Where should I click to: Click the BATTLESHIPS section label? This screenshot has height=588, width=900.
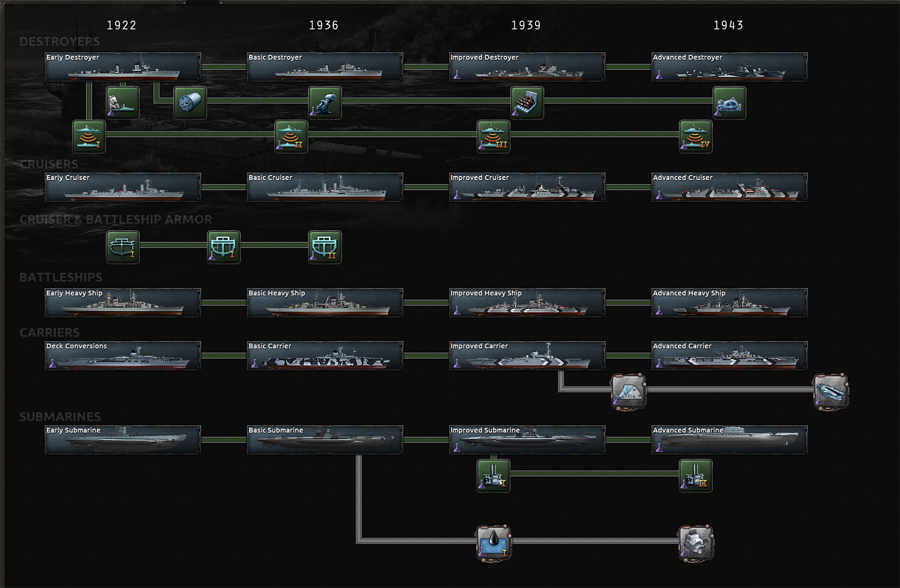pyautogui.click(x=61, y=277)
